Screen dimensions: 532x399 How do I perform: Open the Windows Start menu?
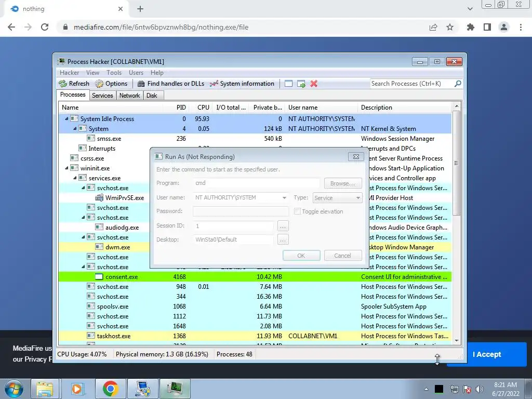(14, 389)
